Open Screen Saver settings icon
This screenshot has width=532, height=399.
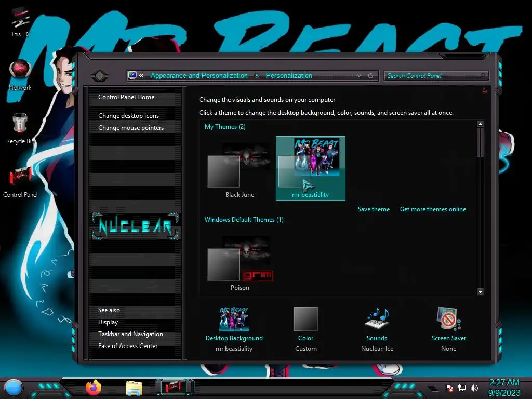coord(448,318)
